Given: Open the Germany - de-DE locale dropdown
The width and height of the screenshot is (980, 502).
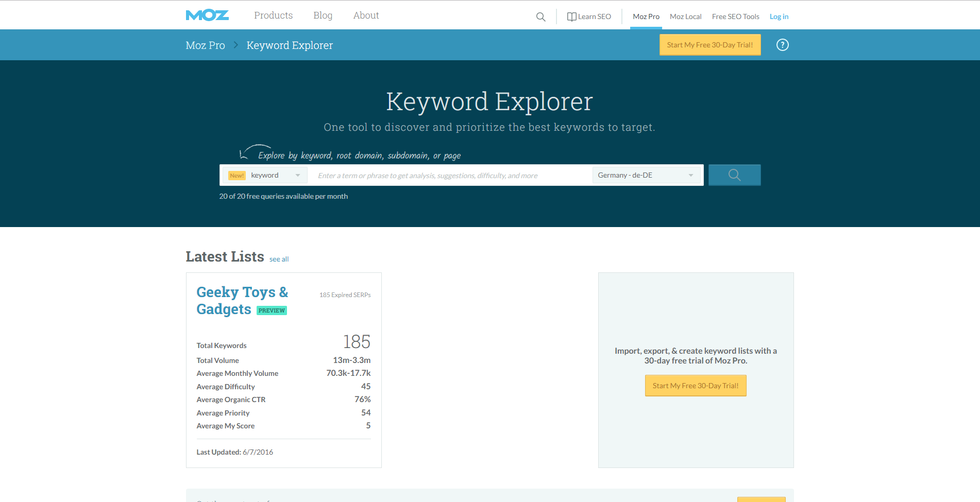Looking at the screenshot, I should [646, 175].
